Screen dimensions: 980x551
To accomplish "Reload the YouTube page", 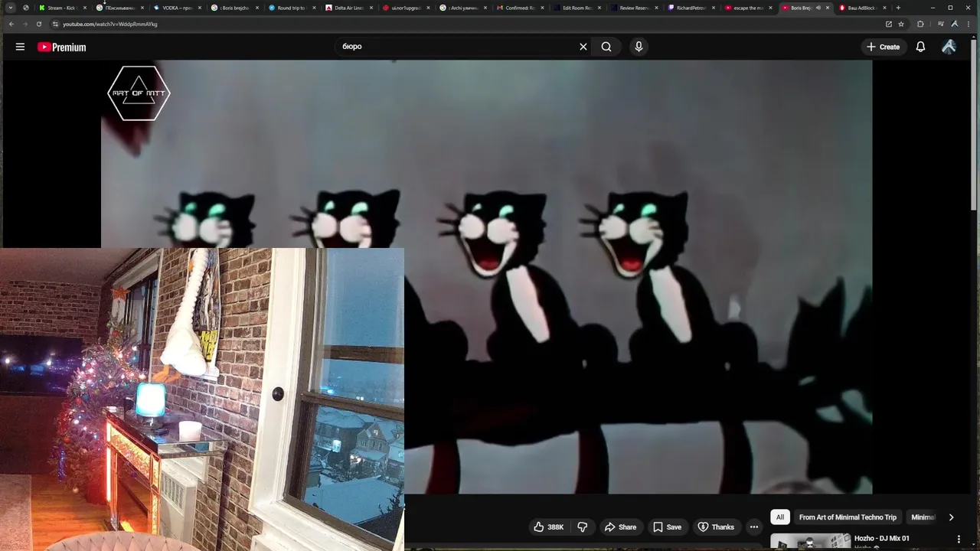I will 38,24.
